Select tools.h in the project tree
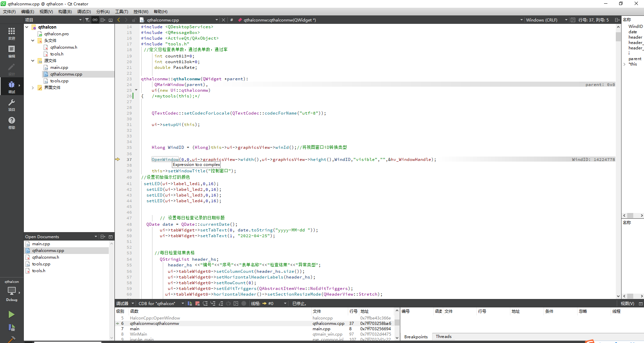644x343 pixels. click(x=57, y=54)
